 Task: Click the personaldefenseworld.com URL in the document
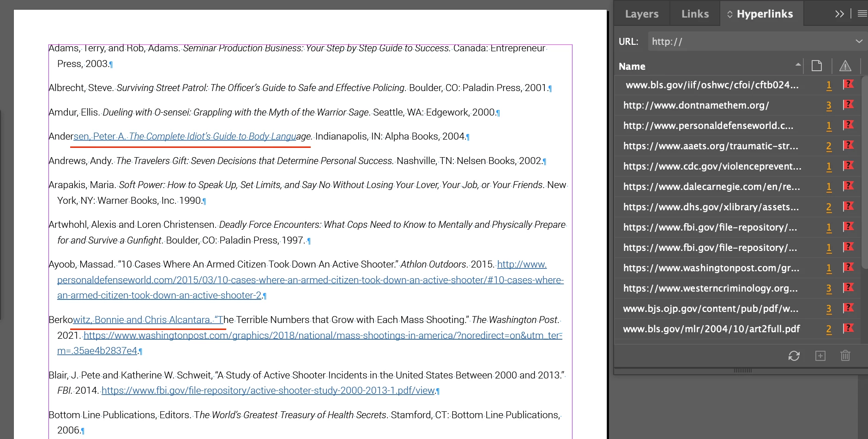[310, 280]
